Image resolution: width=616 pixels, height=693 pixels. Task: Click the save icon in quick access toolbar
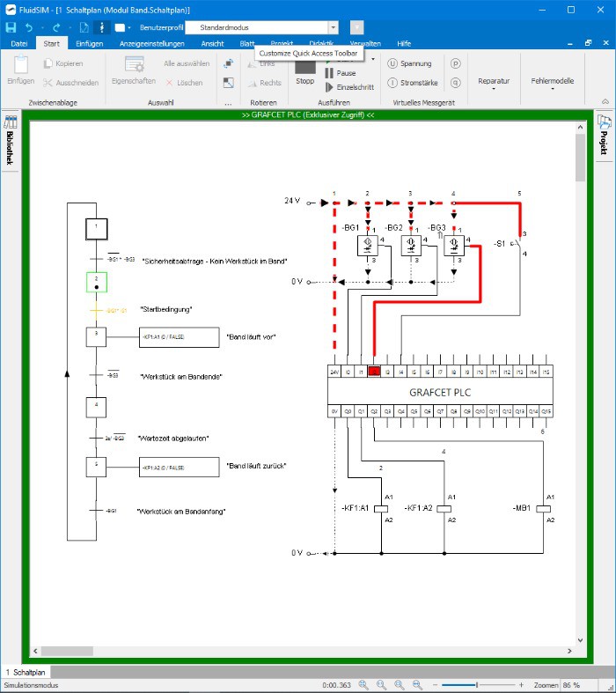tap(11, 27)
